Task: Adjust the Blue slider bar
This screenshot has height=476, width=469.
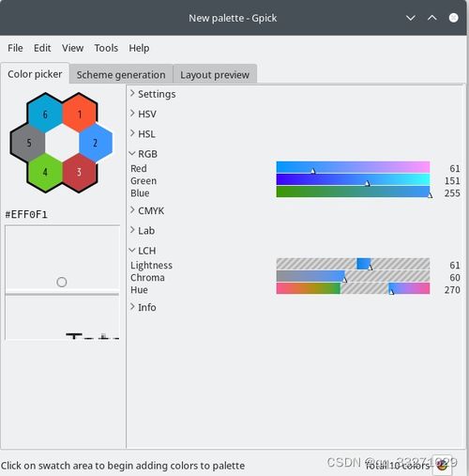Action: pos(353,192)
